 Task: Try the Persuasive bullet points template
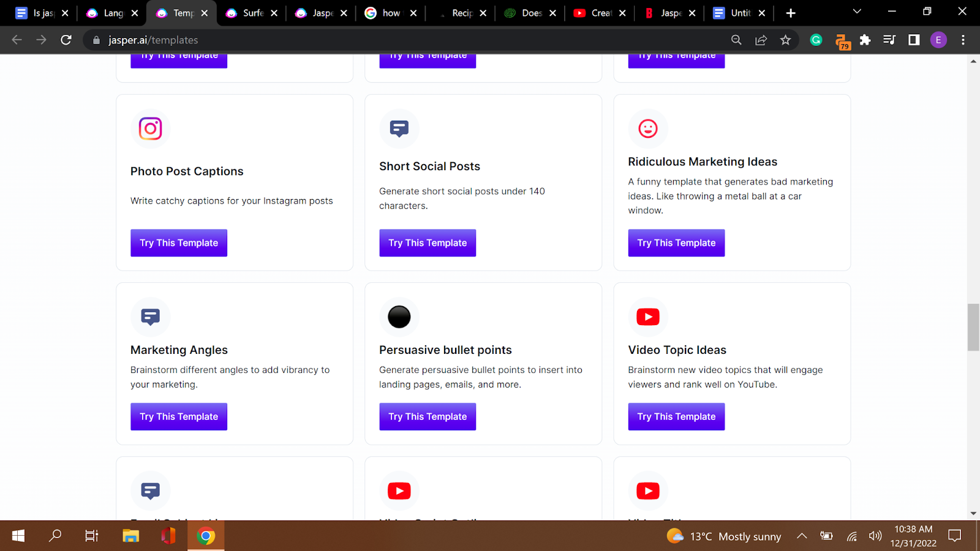point(428,417)
